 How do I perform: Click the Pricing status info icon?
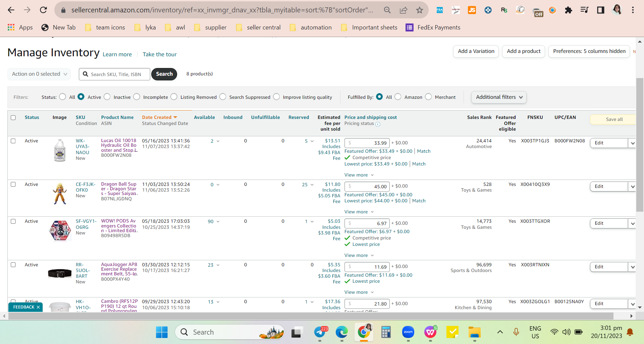378,124
